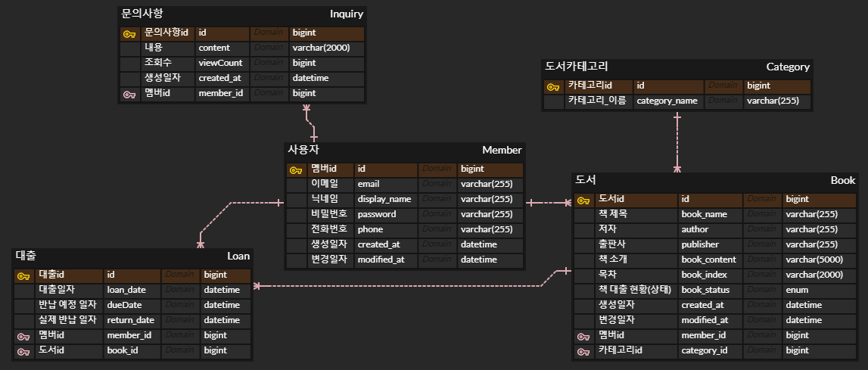Click the publisher column in Book
The height and width of the screenshot is (370, 868).
point(711,245)
